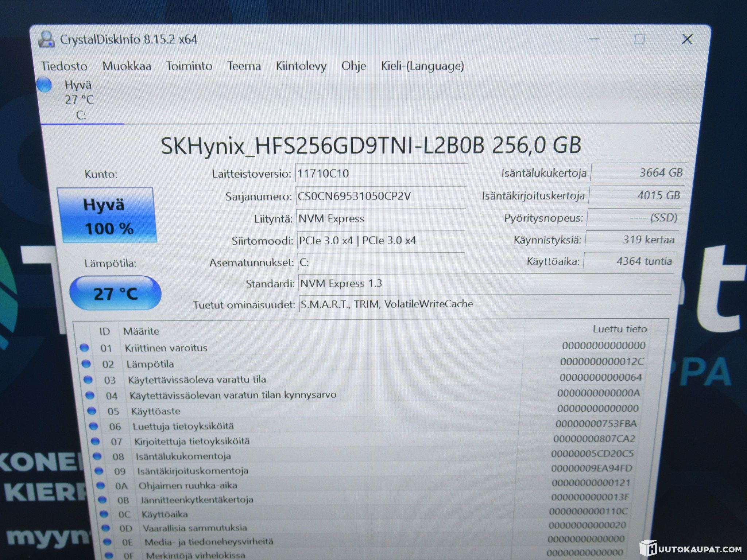Open the Tiedosto menu

point(64,66)
